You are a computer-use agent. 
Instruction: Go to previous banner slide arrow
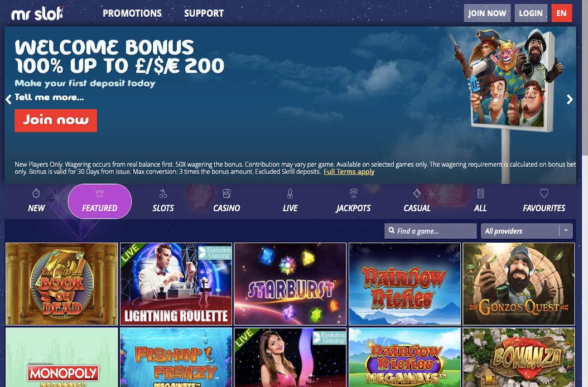pos(8,99)
